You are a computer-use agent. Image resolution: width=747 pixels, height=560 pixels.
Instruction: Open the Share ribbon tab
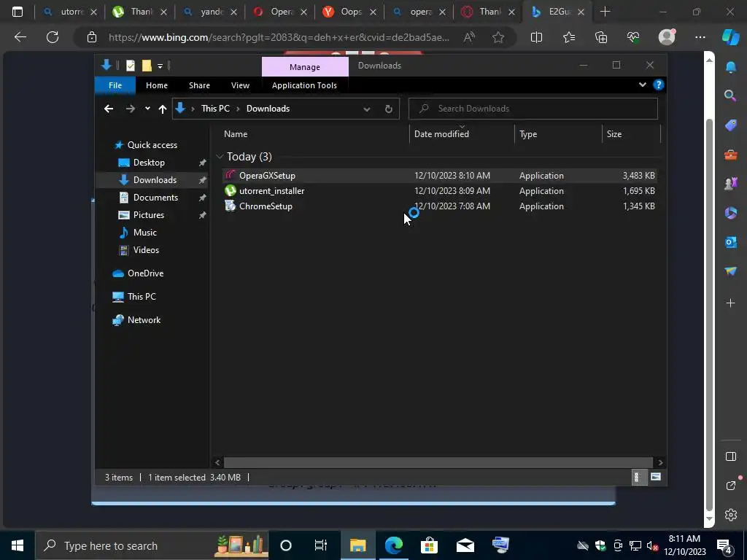(199, 85)
